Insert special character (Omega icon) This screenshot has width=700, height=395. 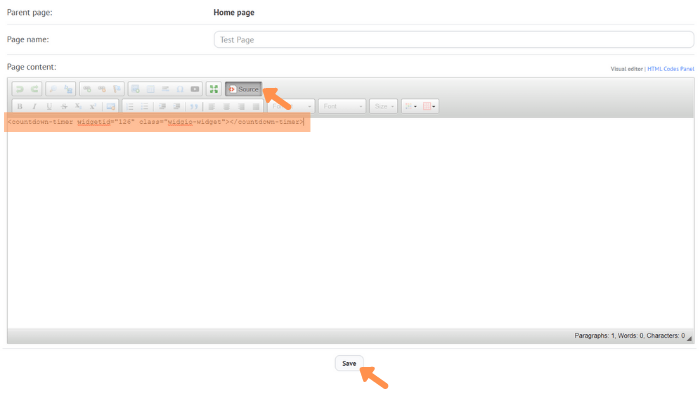pos(180,89)
